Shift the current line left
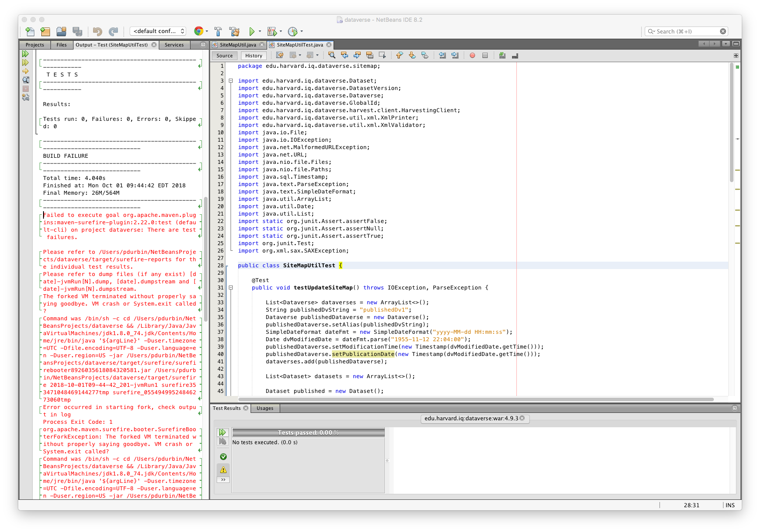This screenshot has width=760, height=532. point(442,55)
